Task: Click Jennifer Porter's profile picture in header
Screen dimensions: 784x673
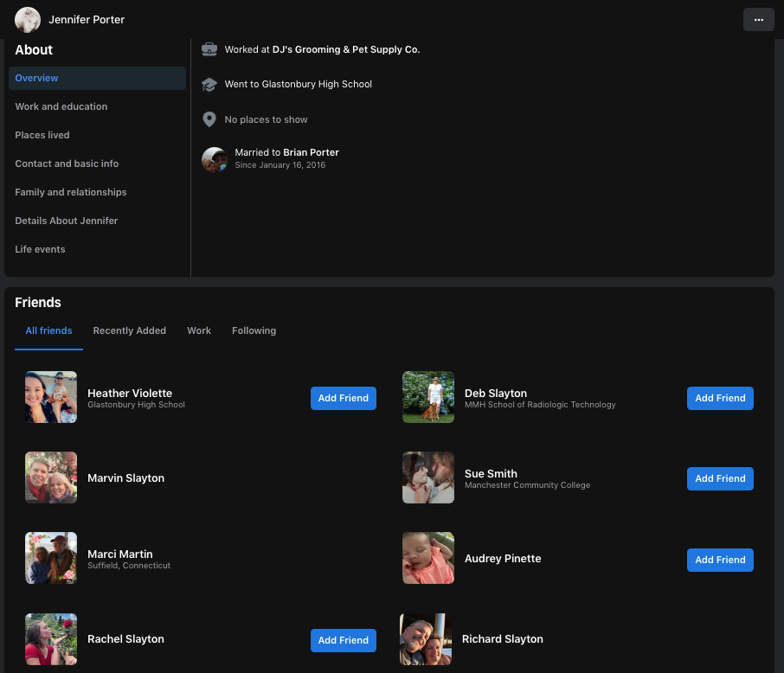Action: point(28,20)
